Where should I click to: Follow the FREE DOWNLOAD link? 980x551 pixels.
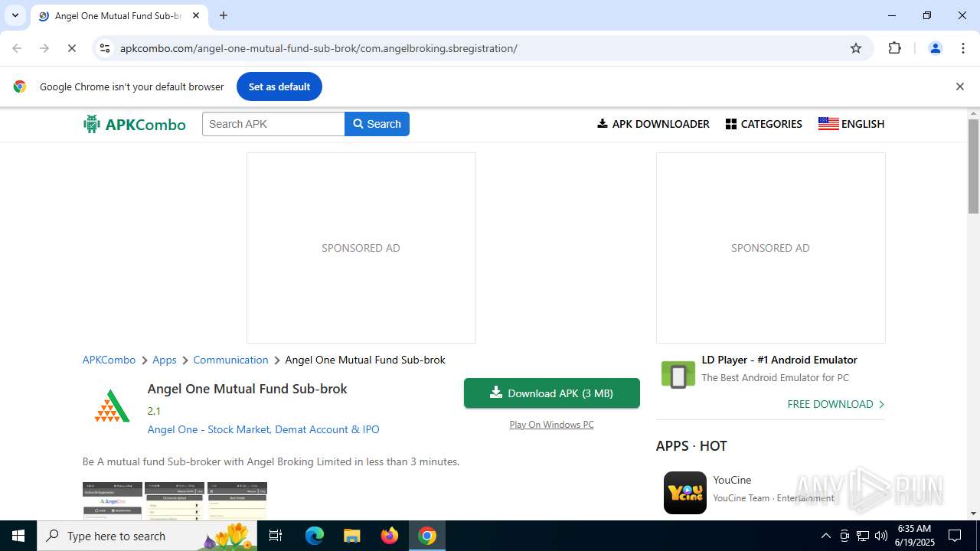pyautogui.click(x=835, y=404)
